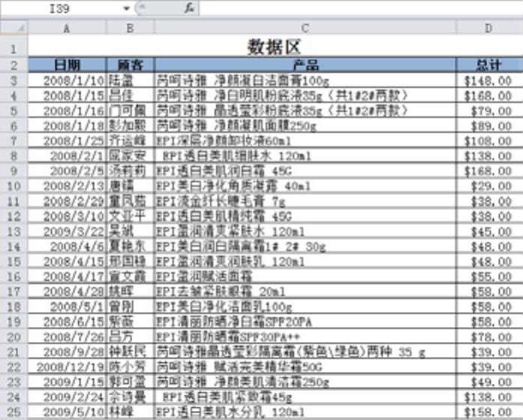523x420 pixels.
Task: Select total cell $55.00
Action: [489, 276]
